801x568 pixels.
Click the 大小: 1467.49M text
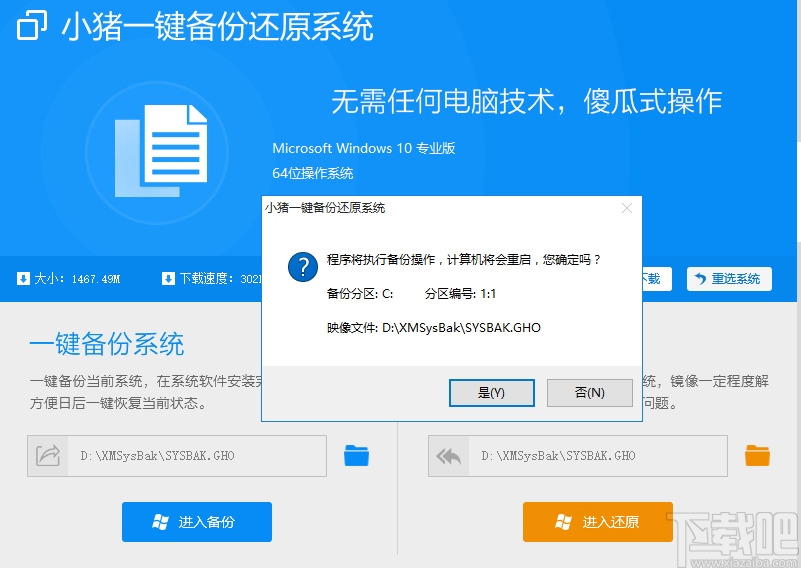pos(77,279)
